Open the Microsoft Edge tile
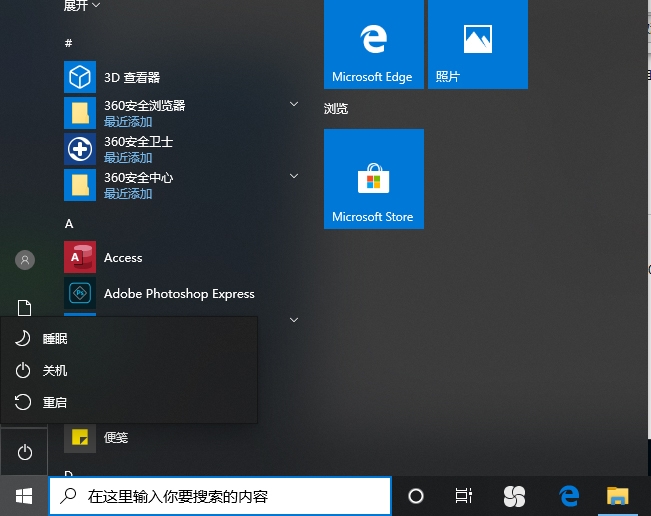Screen dimensions: 651x516 click(x=374, y=44)
